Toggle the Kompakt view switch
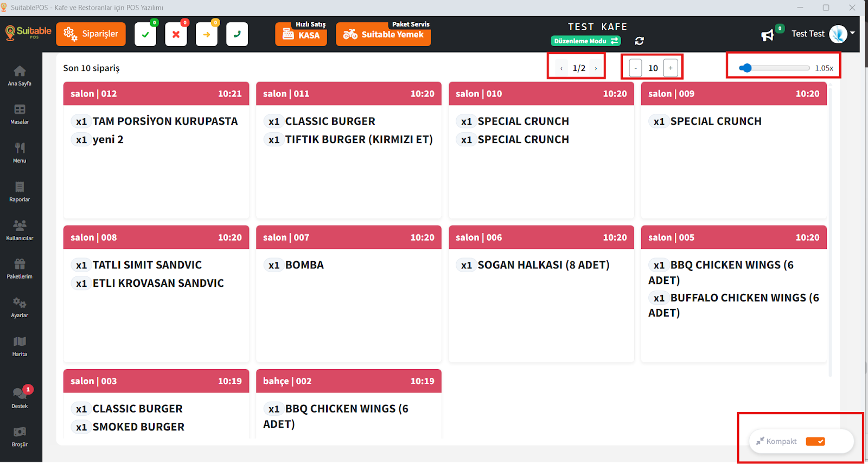This screenshot has width=868, height=464. [x=815, y=441]
